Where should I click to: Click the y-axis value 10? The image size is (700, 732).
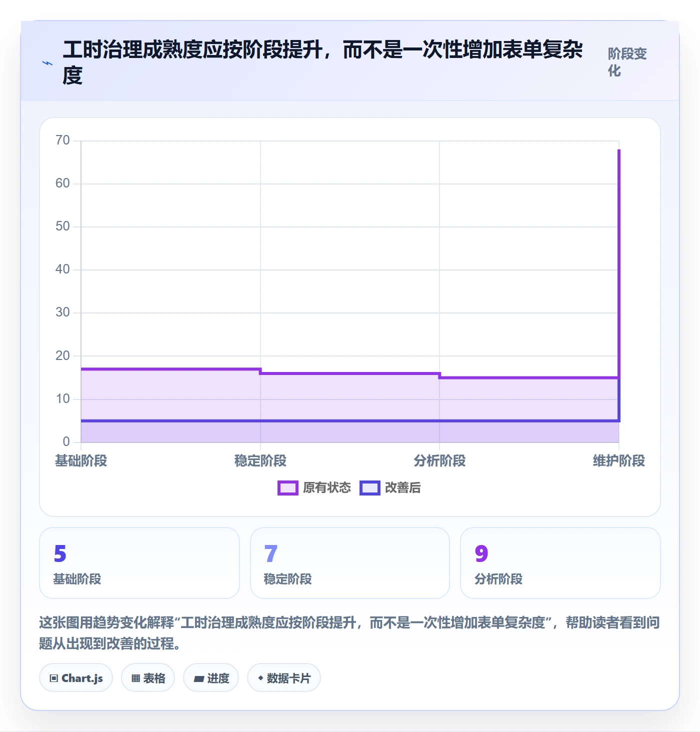63,399
